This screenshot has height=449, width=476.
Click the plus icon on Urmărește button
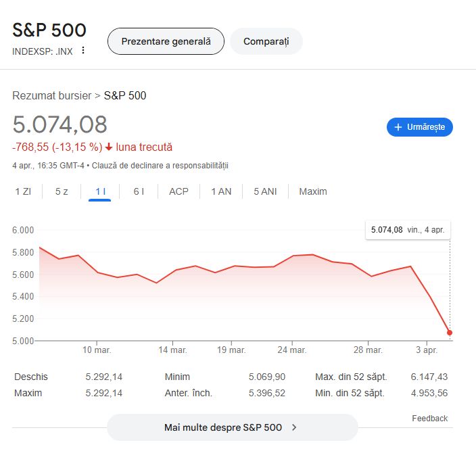click(x=398, y=127)
